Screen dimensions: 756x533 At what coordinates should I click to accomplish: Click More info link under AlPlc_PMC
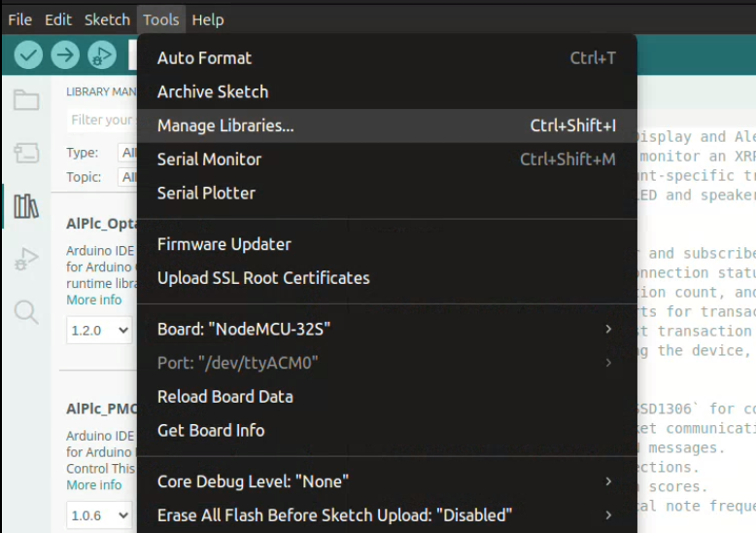(94, 484)
